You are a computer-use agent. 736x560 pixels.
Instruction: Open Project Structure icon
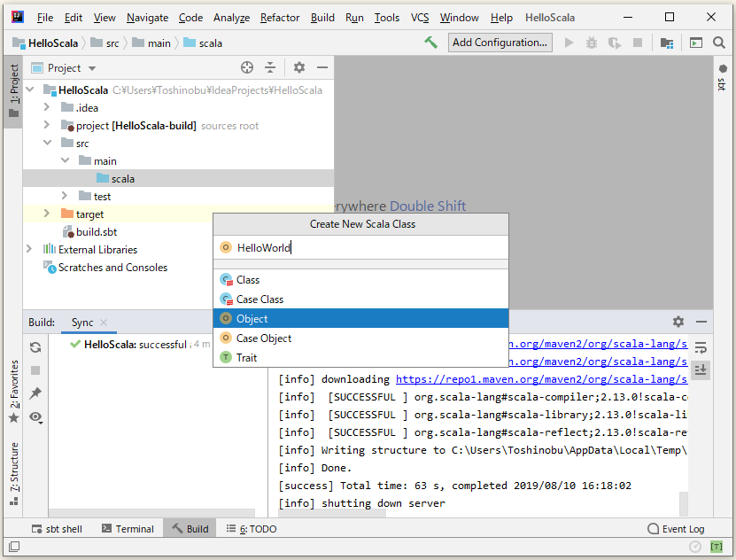pos(667,43)
